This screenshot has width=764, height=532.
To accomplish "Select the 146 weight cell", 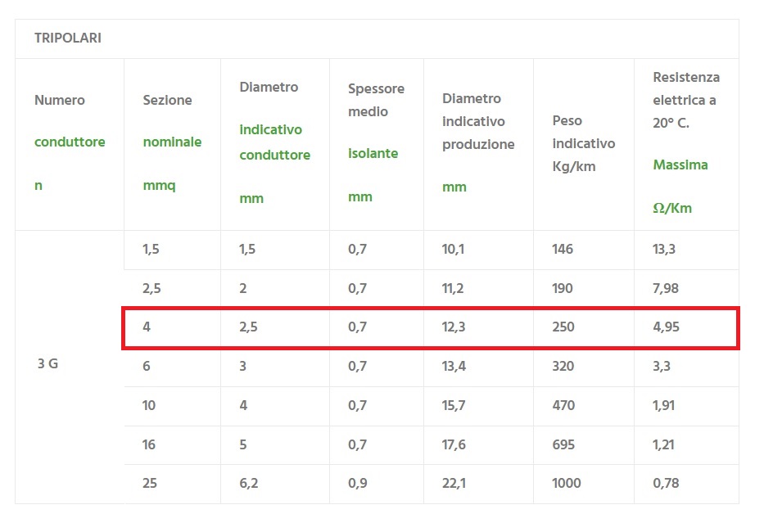I will 563,250.
